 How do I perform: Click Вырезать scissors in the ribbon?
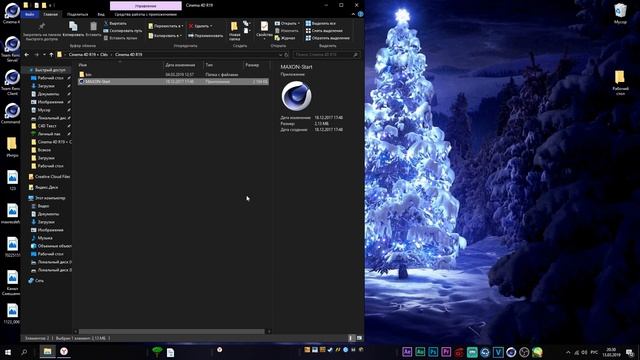click(115, 23)
